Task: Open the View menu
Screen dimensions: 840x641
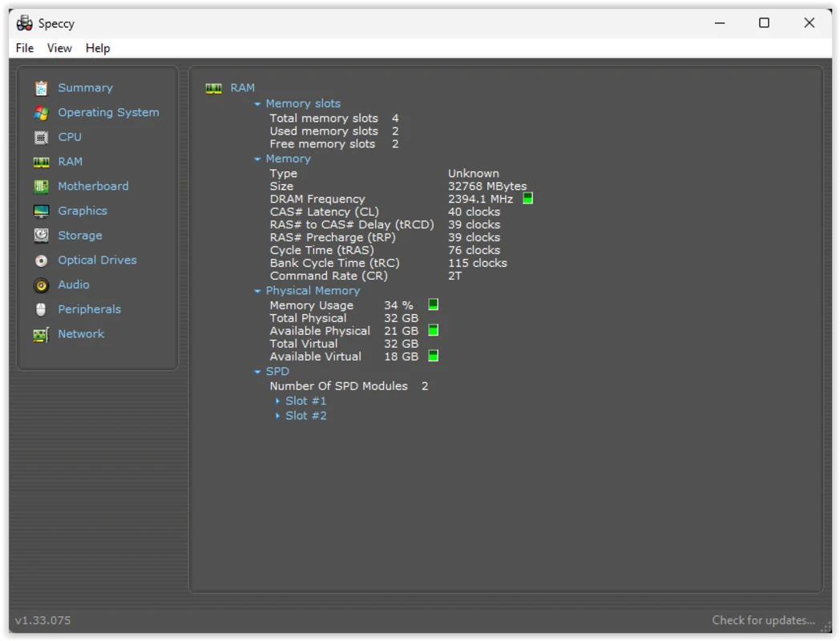Action: (59, 48)
